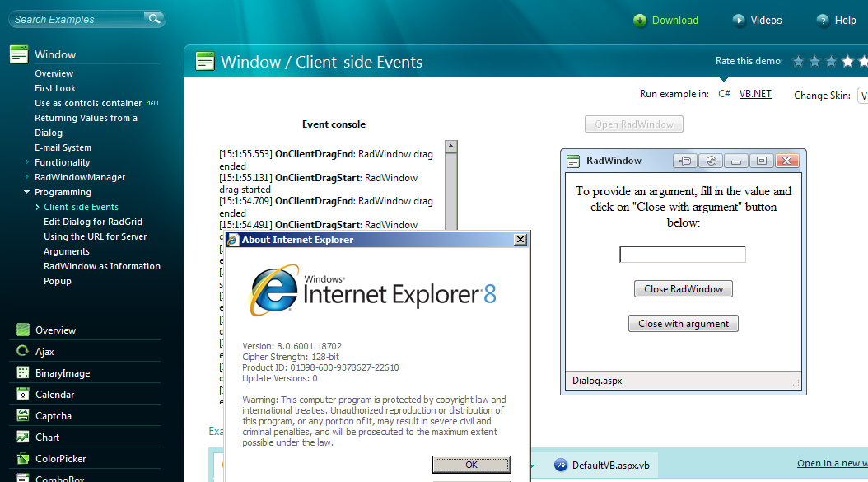Click the Search Examples field
This screenshot has width=868, height=482.
click(x=77, y=20)
